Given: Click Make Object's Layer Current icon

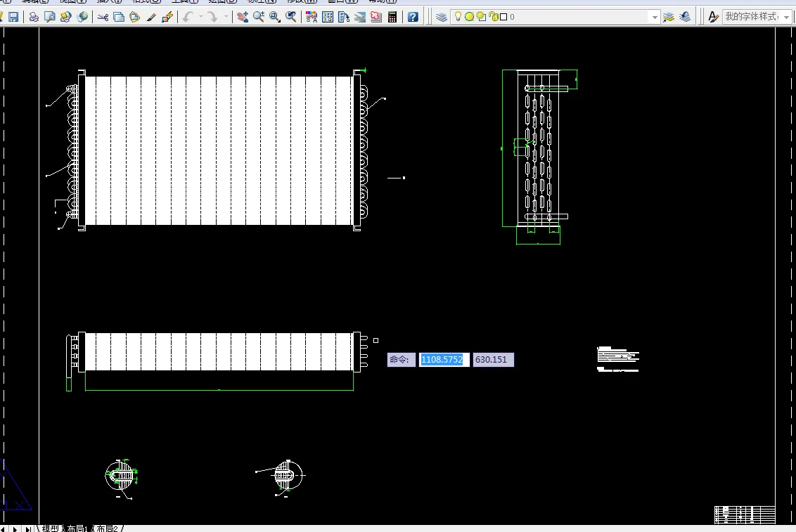Looking at the screenshot, I should coord(669,17).
